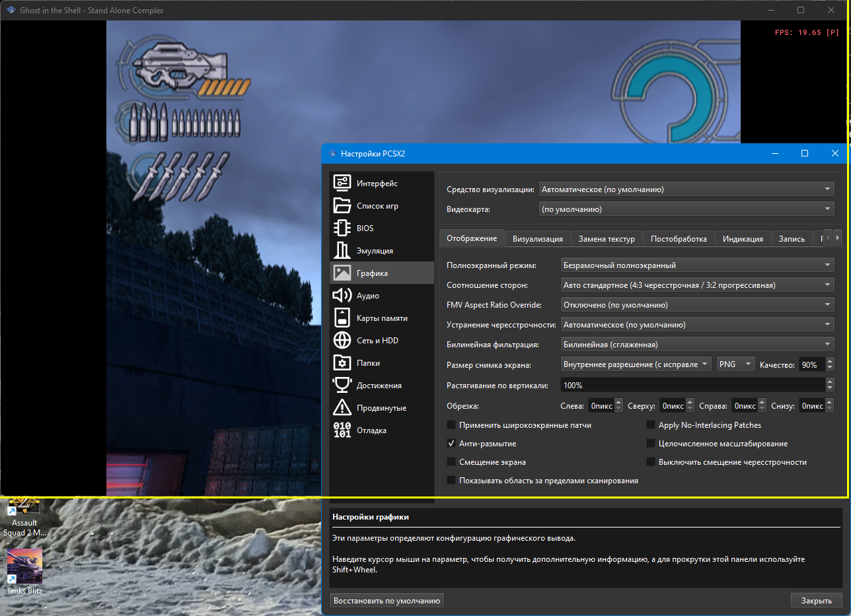The image size is (851, 616).
Task: Go to the Эмуляция settings page
Action: (382, 251)
